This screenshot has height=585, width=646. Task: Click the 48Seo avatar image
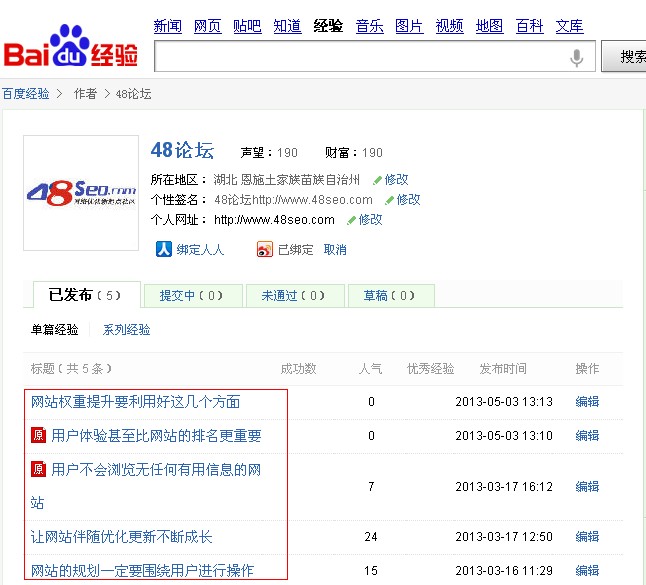(x=81, y=193)
